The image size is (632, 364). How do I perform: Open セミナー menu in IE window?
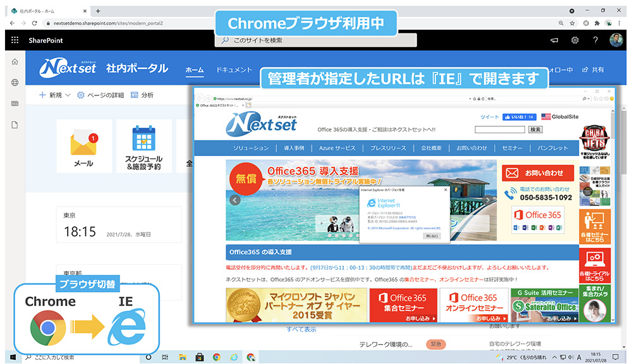[512, 148]
